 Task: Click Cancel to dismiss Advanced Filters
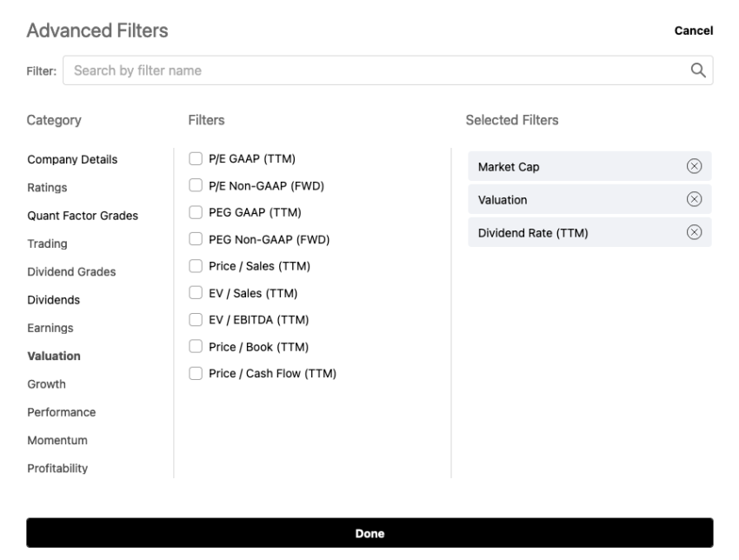(x=693, y=30)
